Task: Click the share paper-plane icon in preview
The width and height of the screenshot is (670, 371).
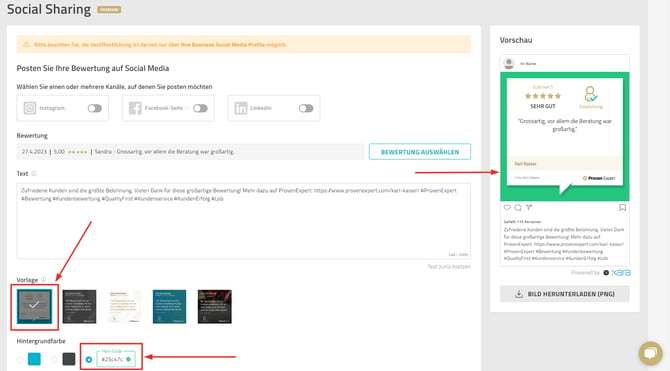Action: tap(529, 207)
